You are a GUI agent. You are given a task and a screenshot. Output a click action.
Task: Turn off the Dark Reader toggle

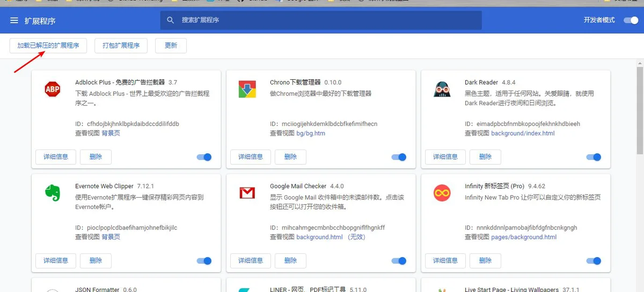coord(594,157)
